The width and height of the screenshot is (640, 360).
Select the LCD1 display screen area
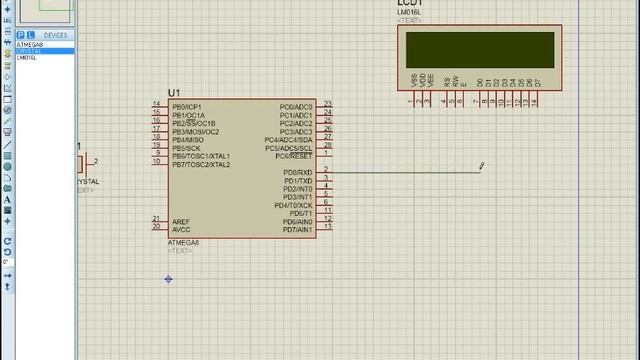pyautogui.click(x=480, y=50)
